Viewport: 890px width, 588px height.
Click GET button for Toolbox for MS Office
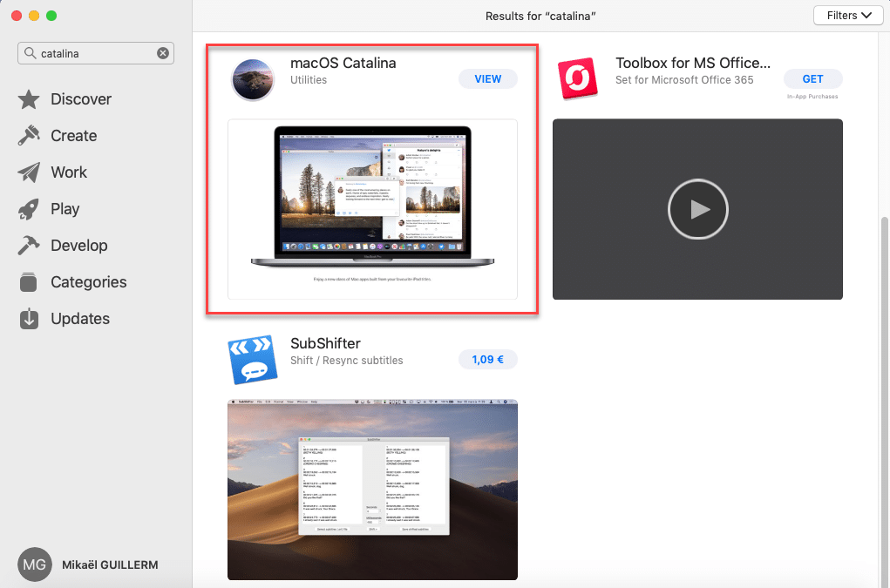coord(812,78)
